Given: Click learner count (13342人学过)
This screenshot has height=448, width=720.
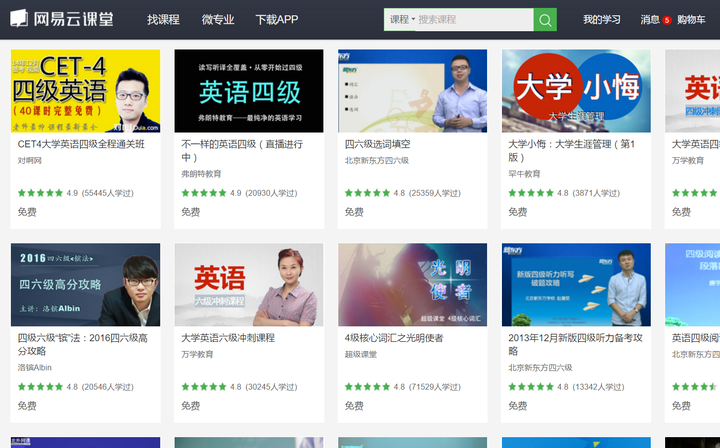Looking at the screenshot, I should (x=598, y=387).
